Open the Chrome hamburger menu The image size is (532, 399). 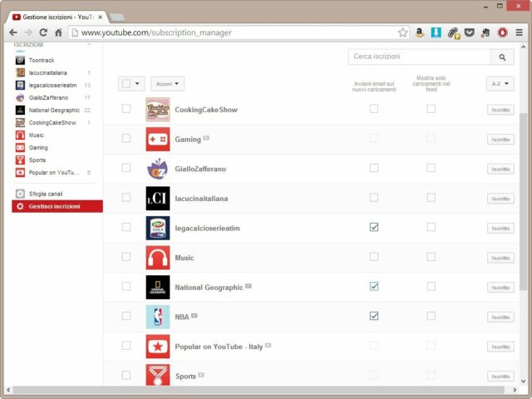click(519, 32)
